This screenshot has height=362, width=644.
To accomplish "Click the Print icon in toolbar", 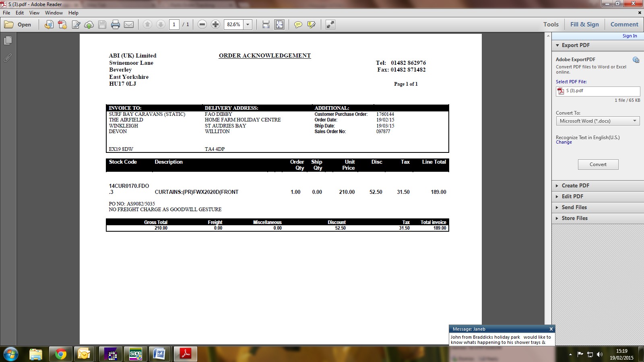I will (116, 25).
